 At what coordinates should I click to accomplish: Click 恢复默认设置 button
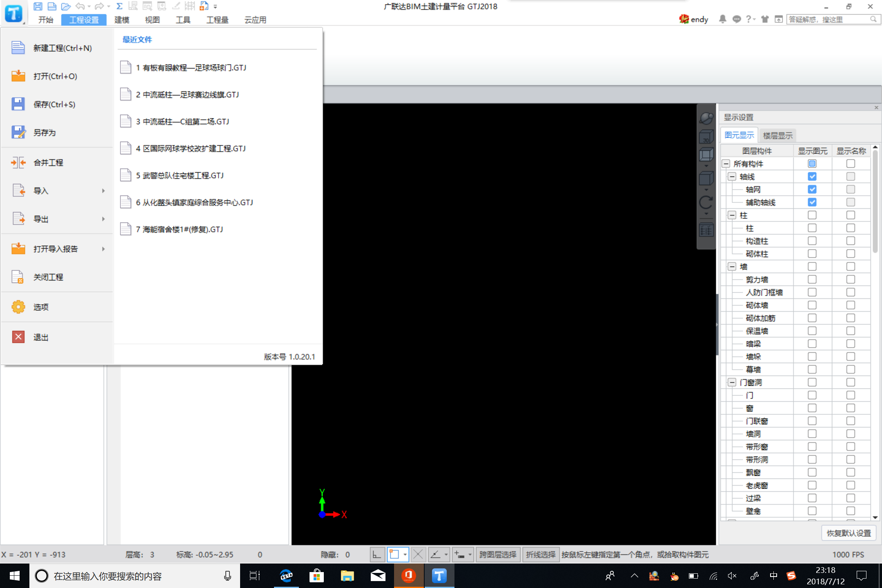point(849,533)
